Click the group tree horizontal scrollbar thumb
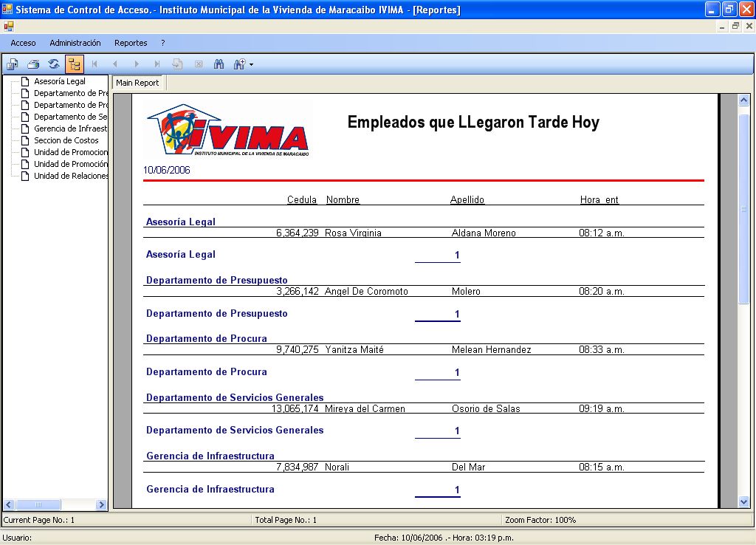This screenshot has width=756, height=545. (38, 504)
